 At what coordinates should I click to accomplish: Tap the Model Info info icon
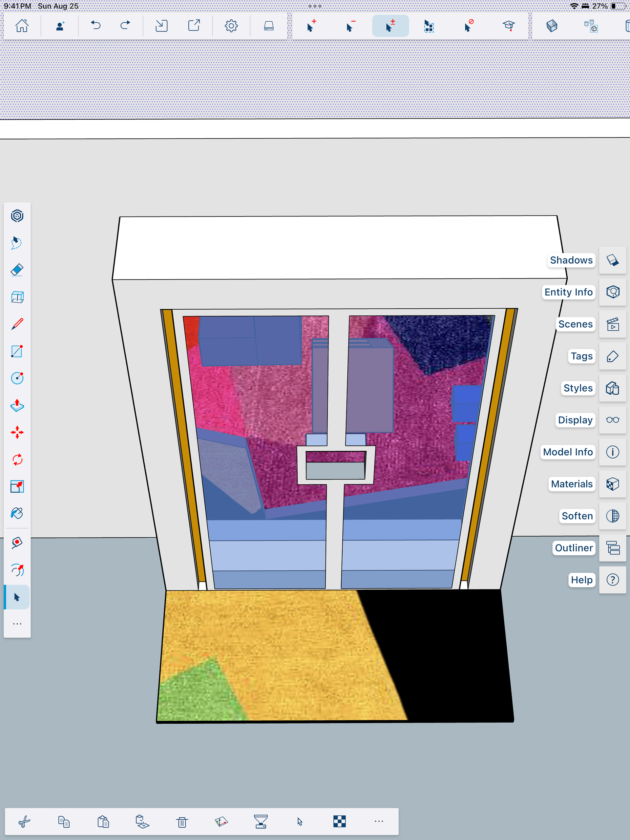613,452
